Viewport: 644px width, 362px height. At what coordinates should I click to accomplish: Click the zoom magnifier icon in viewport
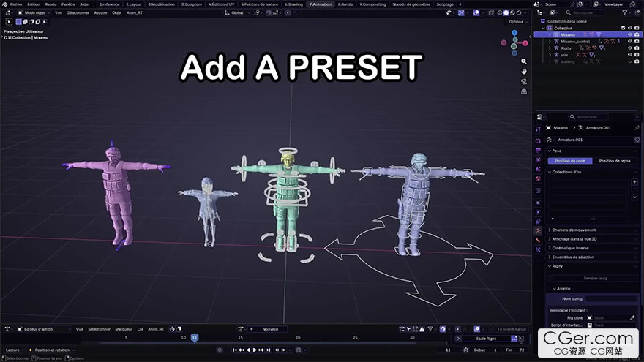524,61
